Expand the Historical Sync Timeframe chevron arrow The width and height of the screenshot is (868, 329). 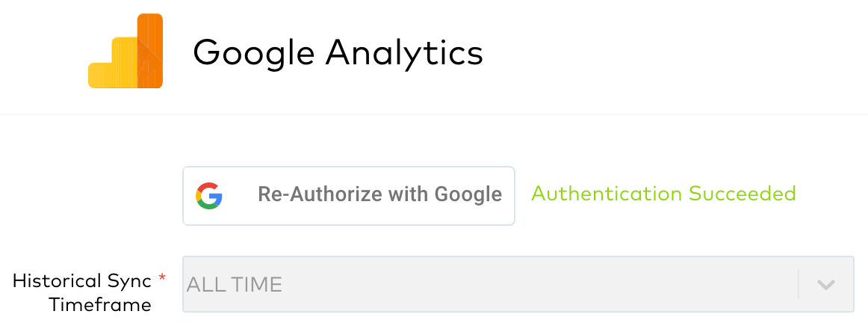826,285
